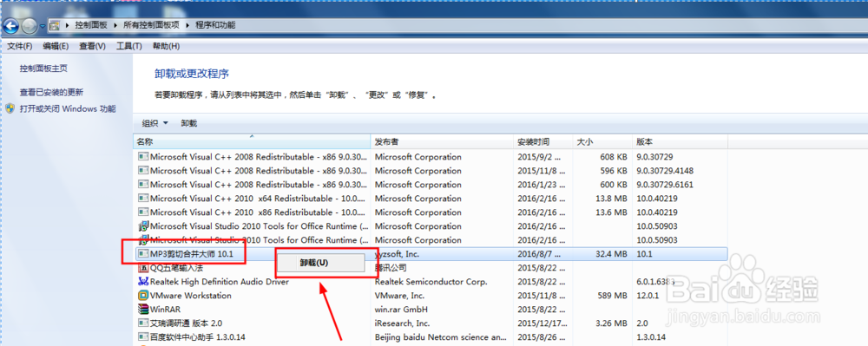868x346 pixels.
Task: Click publisher win.rar GmbH cell
Action: tap(401, 310)
